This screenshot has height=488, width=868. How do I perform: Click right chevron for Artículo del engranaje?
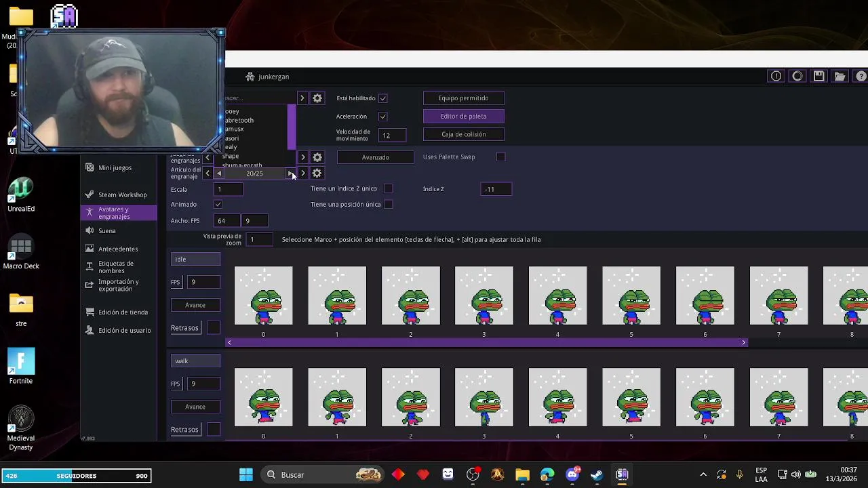pos(302,174)
